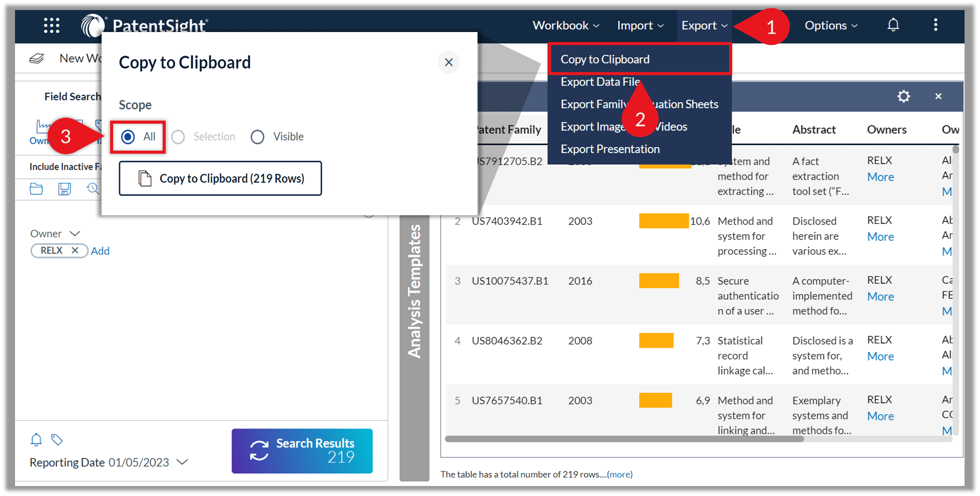Open the Owner filter dropdown
Viewport: 980px width, 496px height.
(75, 233)
